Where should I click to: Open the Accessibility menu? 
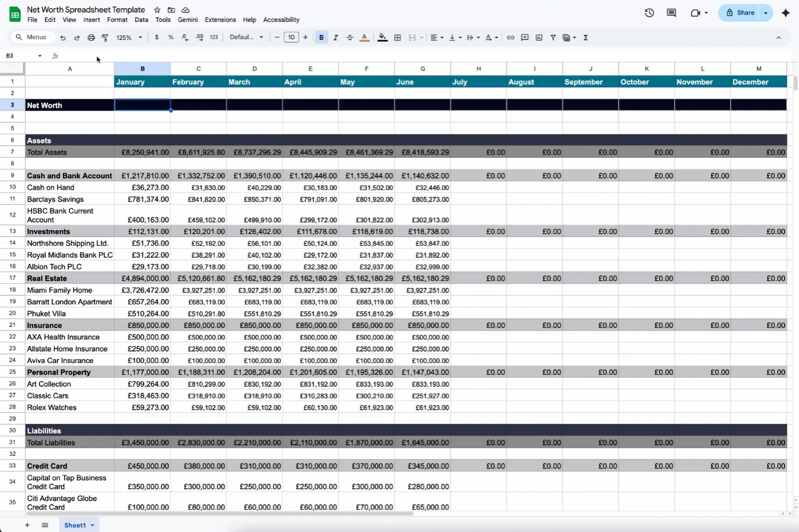click(x=282, y=20)
